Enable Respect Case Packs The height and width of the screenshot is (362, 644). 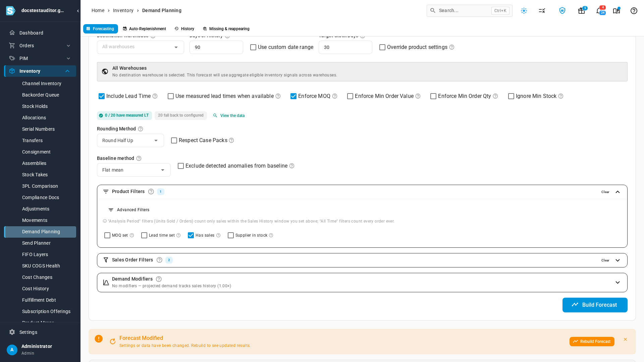pyautogui.click(x=174, y=140)
